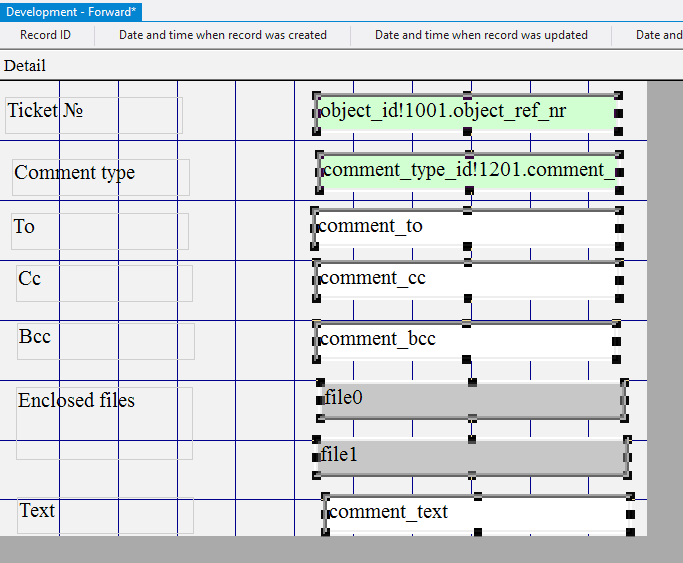Click the Detail band label
The image size is (683, 563).
tap(25, 66)
